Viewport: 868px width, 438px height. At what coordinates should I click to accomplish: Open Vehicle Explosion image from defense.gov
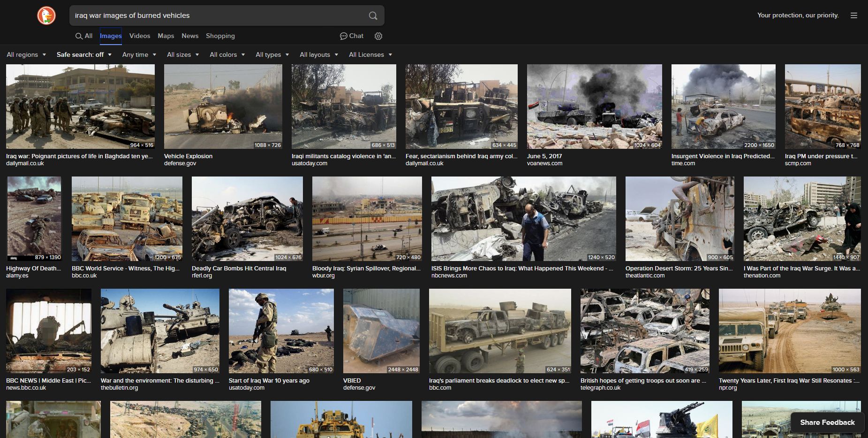tap(223, 107)
